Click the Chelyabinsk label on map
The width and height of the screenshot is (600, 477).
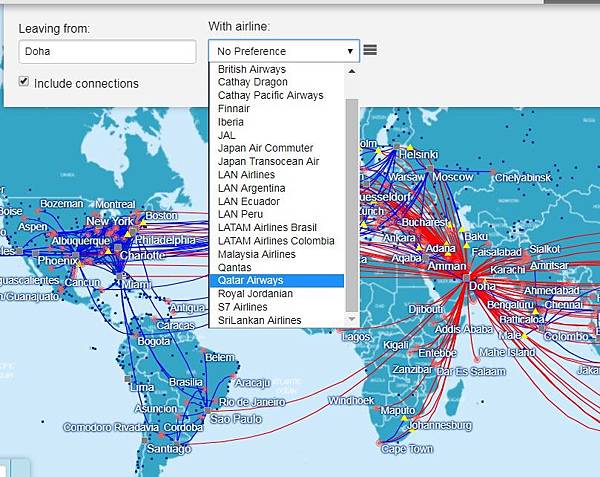click(523, 177)
